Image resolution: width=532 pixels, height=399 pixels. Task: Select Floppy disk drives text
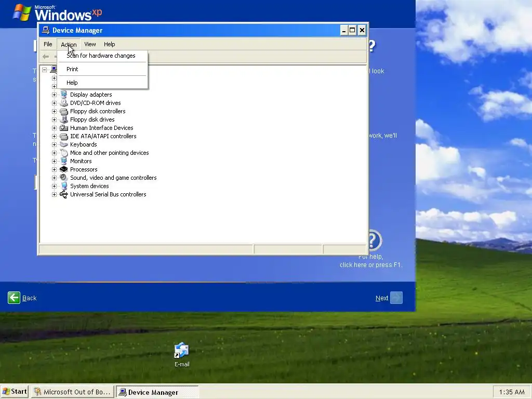92,119
